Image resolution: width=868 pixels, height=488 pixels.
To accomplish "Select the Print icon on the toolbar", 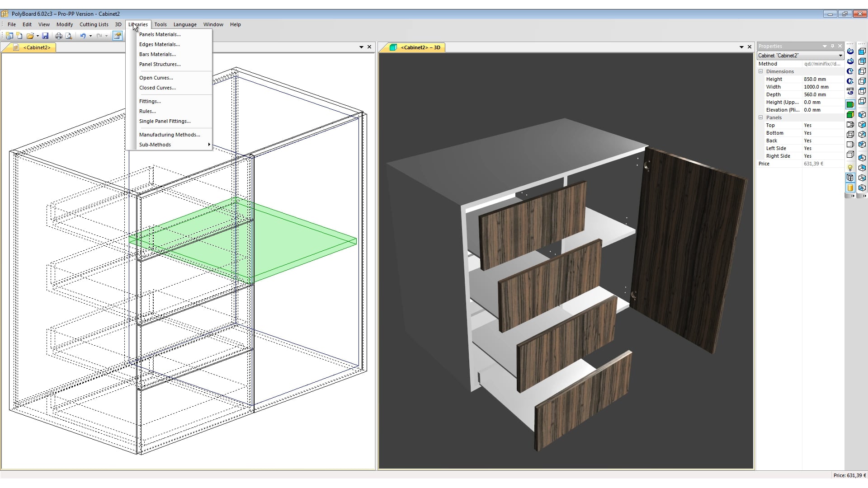I will click(x=59, y=36).
